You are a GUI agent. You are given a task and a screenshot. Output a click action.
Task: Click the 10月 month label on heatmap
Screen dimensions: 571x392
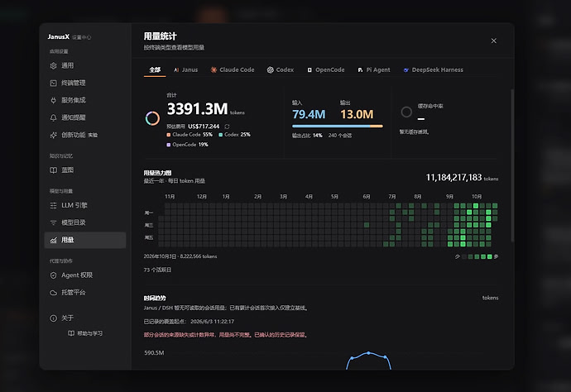pyautogui.click(x=477, y=197)
